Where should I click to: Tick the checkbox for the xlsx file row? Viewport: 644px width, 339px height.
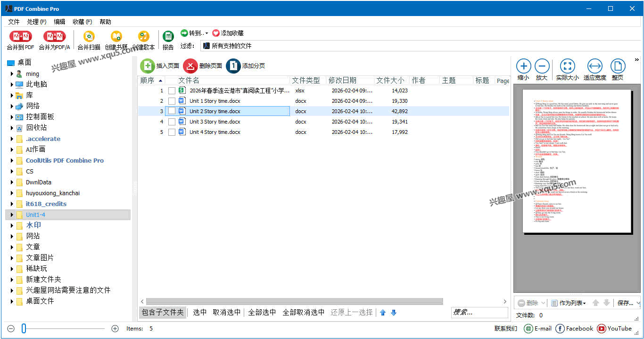click(172, 91)
